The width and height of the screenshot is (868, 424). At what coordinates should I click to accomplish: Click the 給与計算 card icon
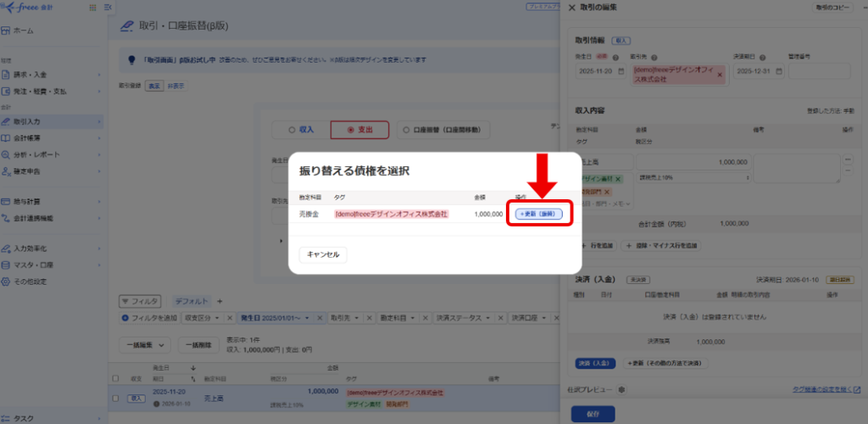pyautogui.click(x=6, y=202)
